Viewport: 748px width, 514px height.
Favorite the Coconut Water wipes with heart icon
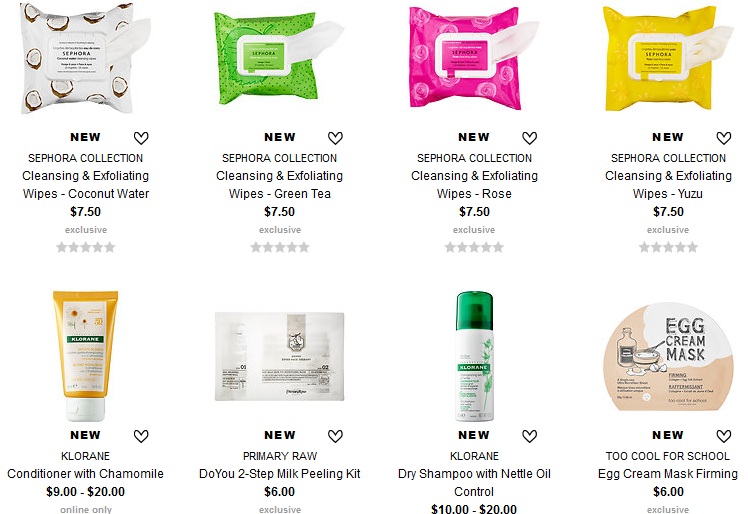click(x=141, y=138)
